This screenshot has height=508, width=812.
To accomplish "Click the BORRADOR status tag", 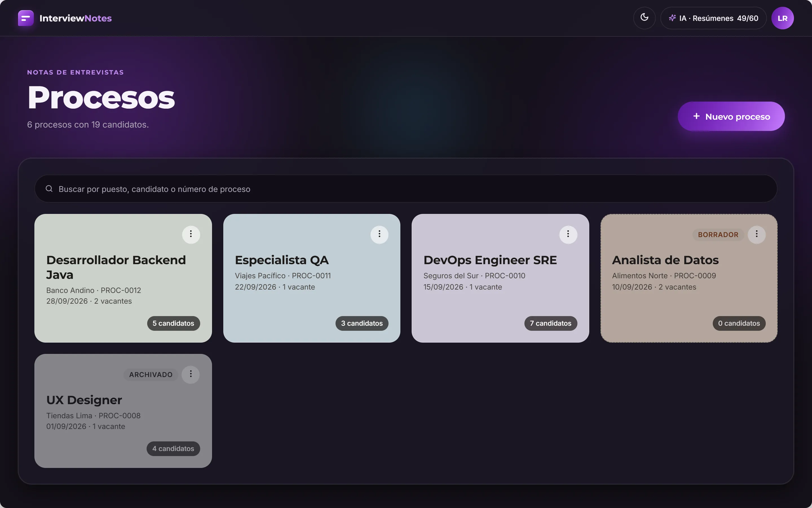I will coord(718,235).
